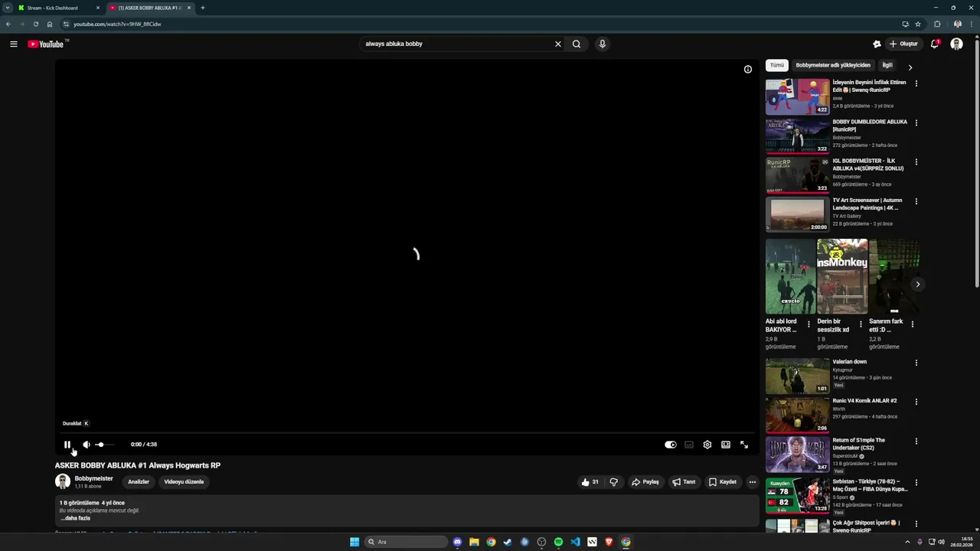Open the Analizler analytics button
980x551 pixels.
(x=139, y=482)
